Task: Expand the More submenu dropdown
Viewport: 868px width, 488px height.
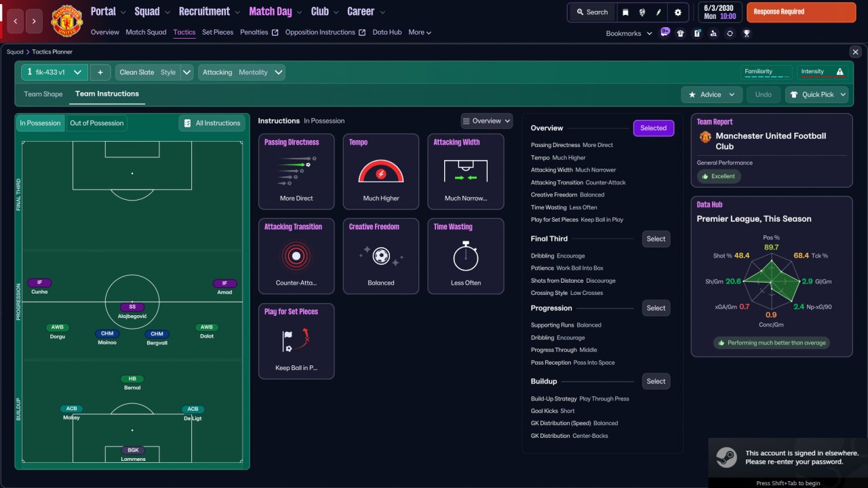Action: coord(420,33)
